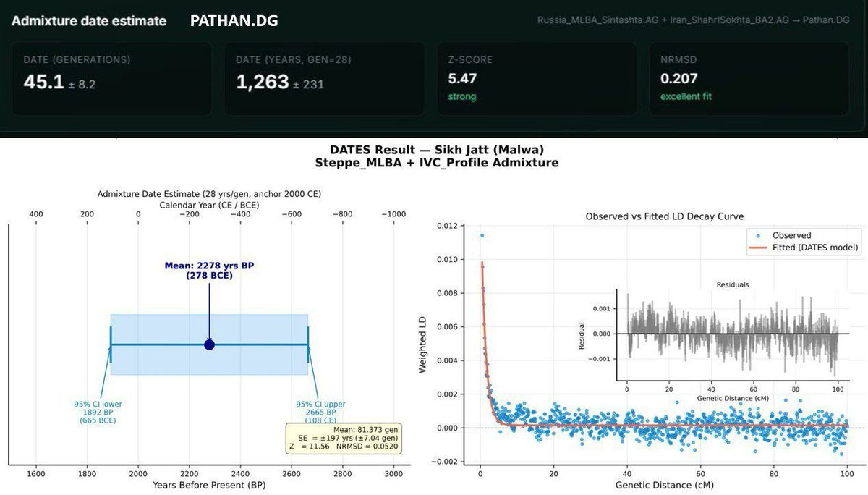Click the 'Calendar Year (CE / BCE)' axis label
The width and height of the screenshot is (868, 495).
[210, 205]
